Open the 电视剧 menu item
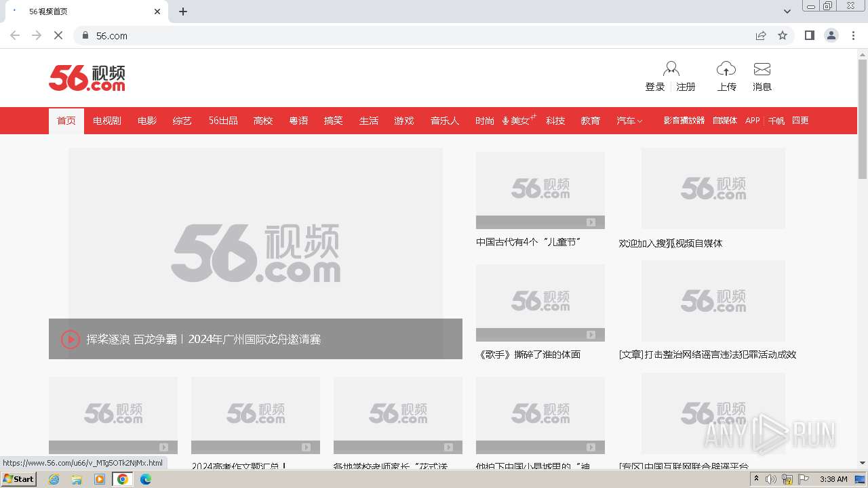Screen dimensions: 868x488 (107, 121)
